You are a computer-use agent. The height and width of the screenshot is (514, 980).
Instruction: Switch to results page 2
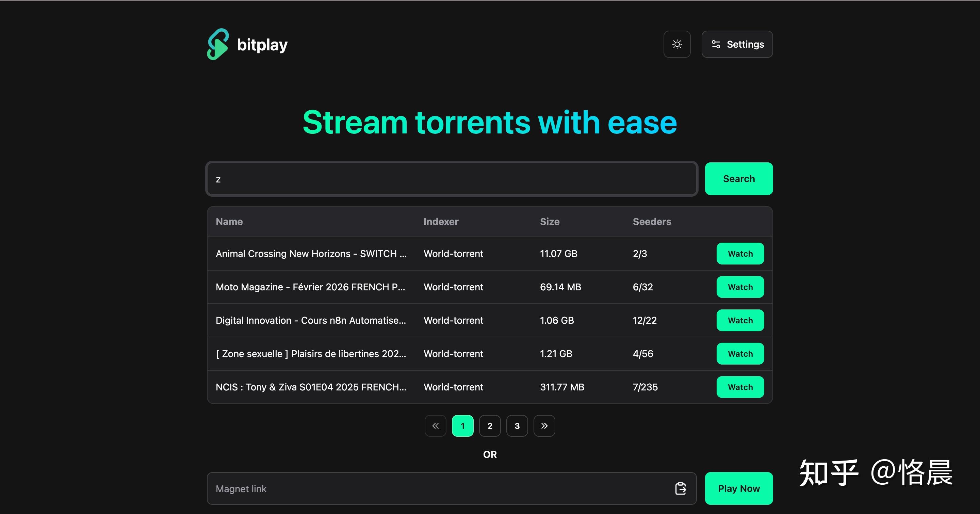(490, 426)
